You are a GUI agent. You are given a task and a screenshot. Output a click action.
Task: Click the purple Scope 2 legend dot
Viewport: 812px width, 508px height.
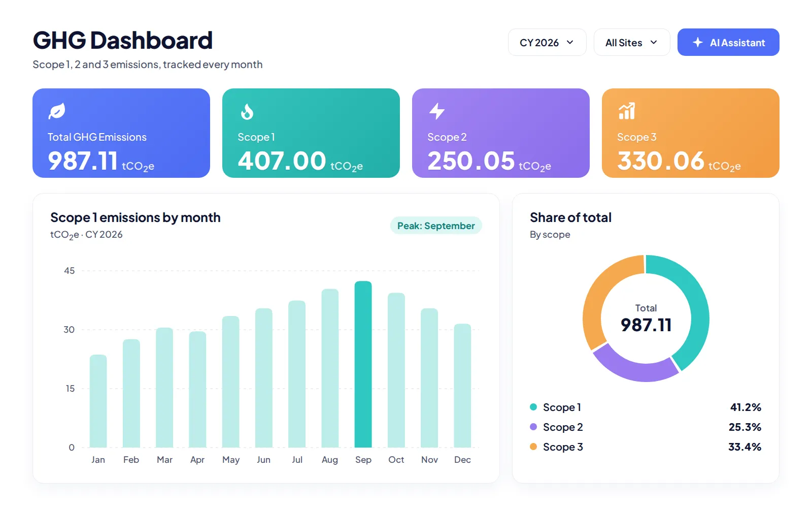(x=533, y=427)
